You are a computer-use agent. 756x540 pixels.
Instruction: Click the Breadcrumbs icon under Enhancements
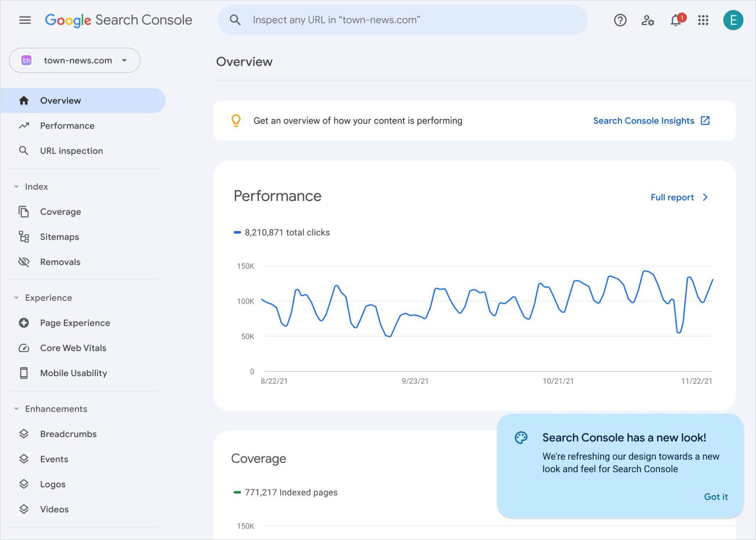click(x=23, y=434)
